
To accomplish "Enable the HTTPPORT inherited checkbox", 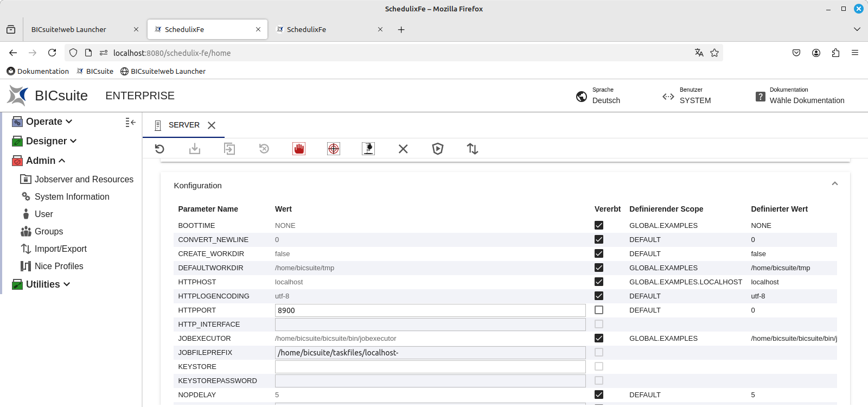I will 599,310.
